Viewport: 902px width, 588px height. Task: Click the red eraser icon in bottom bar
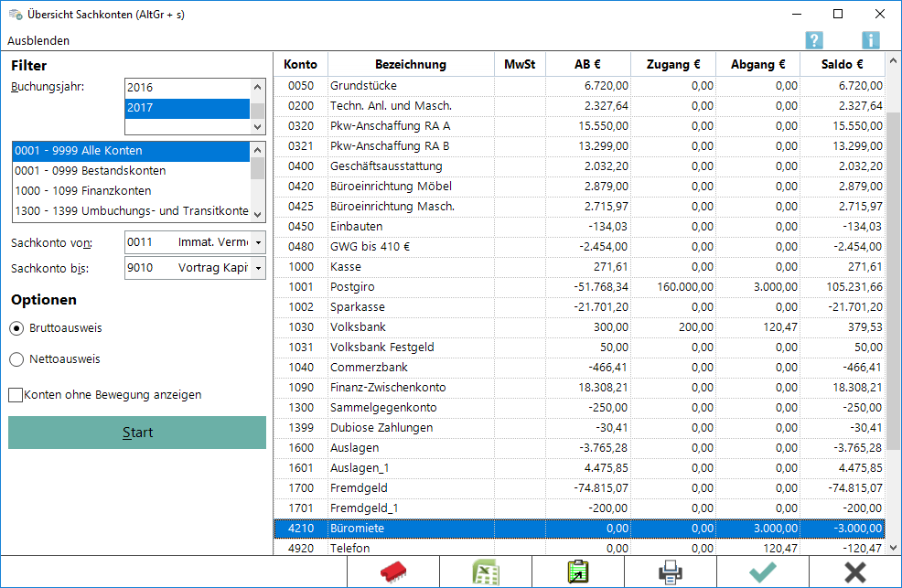pyautogui.click(x=392, y=572)
